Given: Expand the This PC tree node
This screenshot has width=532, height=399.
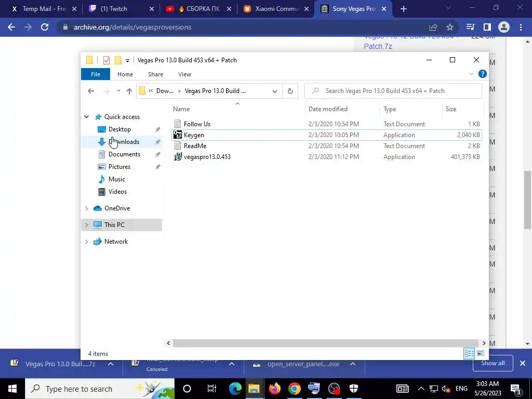Looking at the screenshot, I should 87,224.
